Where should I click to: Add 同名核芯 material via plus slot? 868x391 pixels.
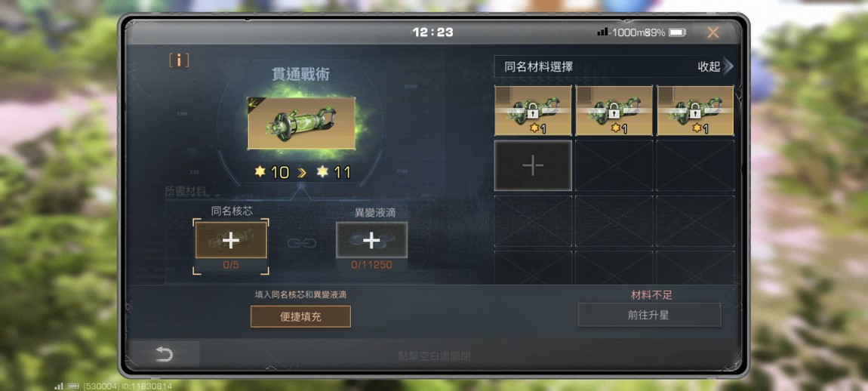231,240
